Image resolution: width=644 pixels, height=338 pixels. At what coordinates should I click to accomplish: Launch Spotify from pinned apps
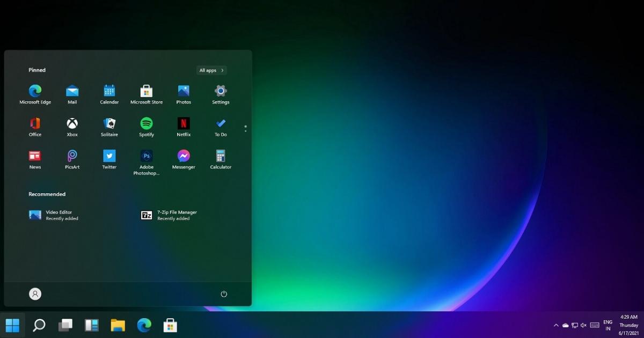pos(146,123)
